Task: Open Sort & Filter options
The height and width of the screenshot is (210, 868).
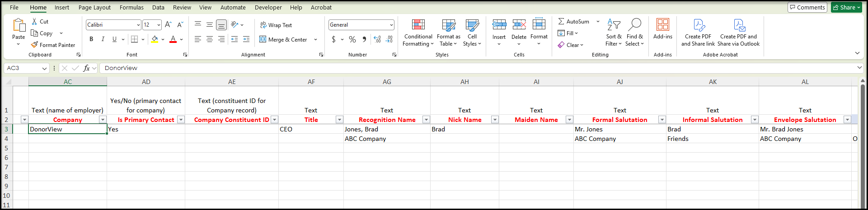Action: (x=614, y=33)
